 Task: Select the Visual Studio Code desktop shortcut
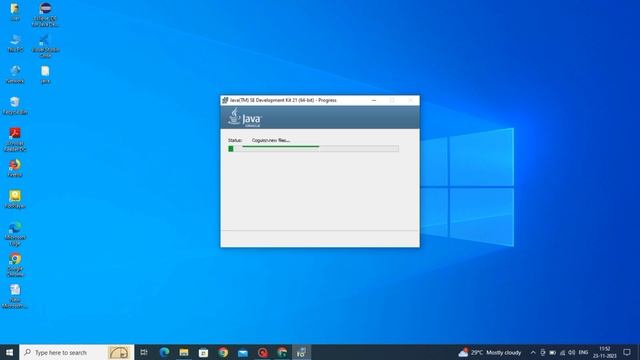point(45,46)
